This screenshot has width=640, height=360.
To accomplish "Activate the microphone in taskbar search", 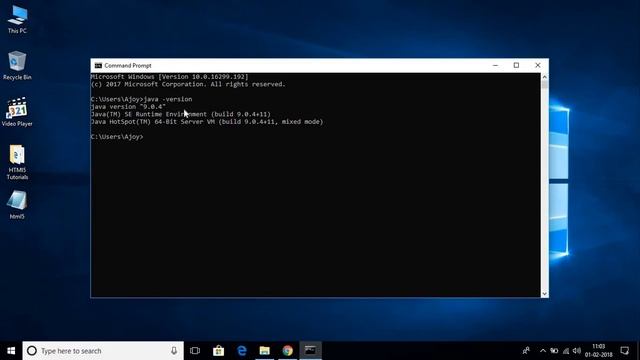I will tap(174, 351).
